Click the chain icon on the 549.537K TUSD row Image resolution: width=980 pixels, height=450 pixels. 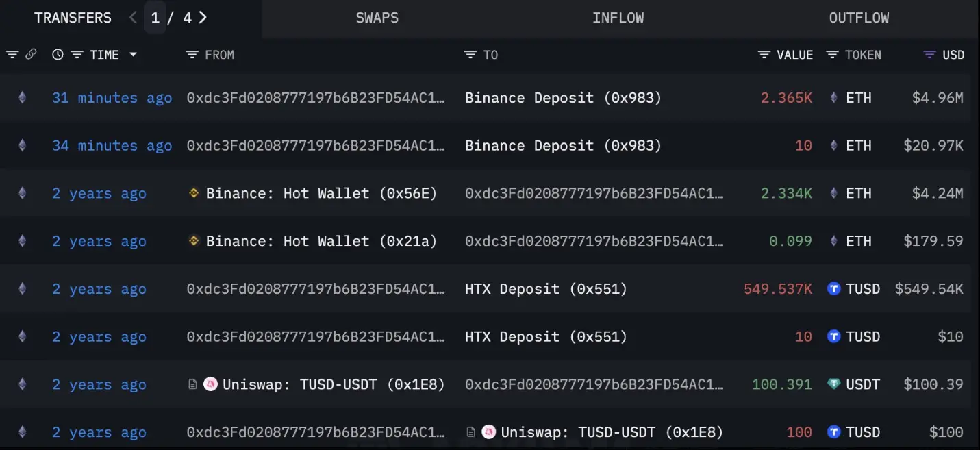pyautogui.click(x=21, y=289)
